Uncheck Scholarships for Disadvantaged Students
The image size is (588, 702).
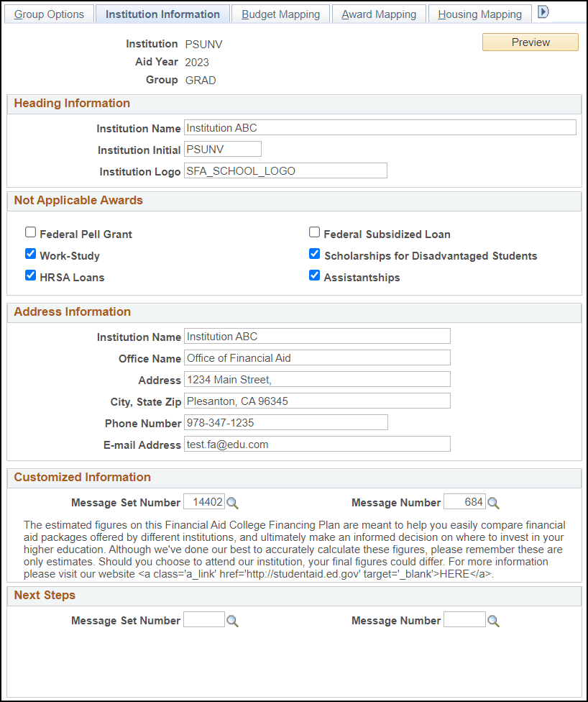[314, 253]
